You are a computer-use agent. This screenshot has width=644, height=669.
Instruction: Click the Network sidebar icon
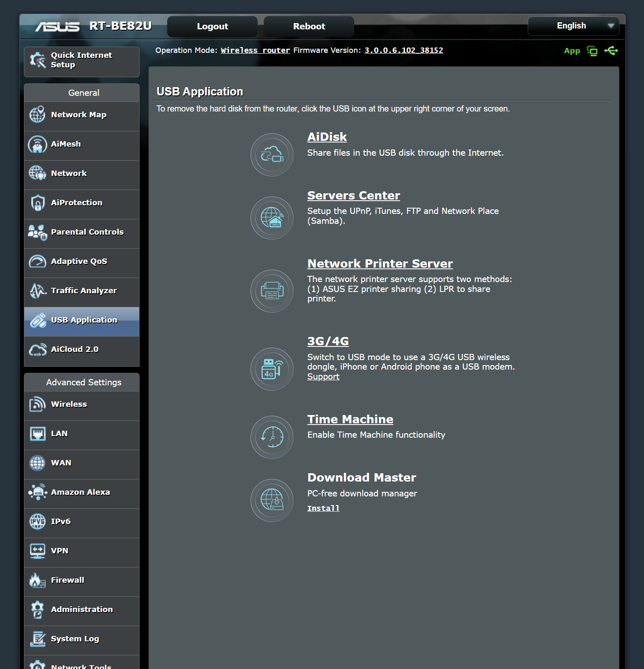pyautogui.click(x=38, y=173)
